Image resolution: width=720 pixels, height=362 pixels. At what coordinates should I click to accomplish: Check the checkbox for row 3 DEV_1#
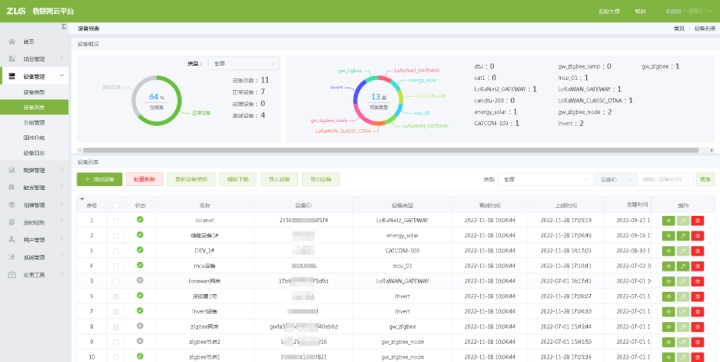point(116,251)
